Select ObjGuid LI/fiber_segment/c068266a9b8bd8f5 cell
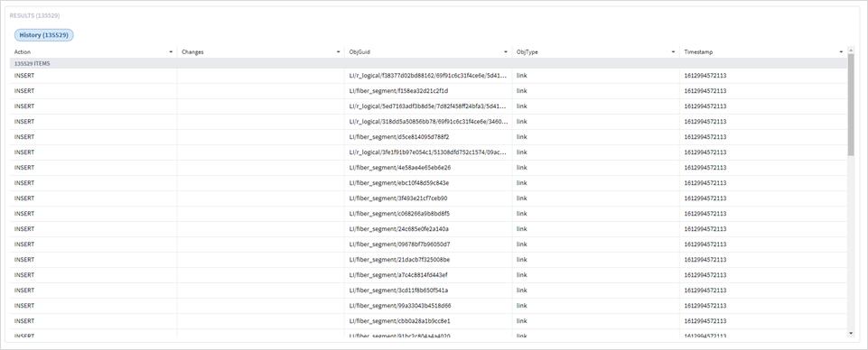Image resolution: width=868 pixels, height=350 pixels. click(428, 214)
